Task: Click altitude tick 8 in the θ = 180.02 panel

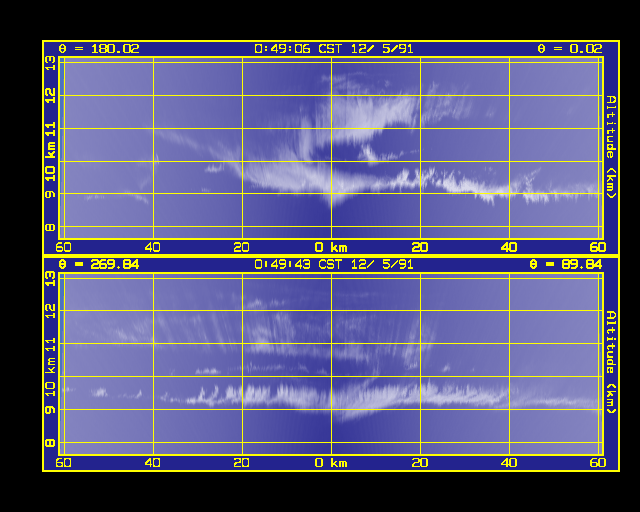Action: pyautogui.click(x=50, y=227)
